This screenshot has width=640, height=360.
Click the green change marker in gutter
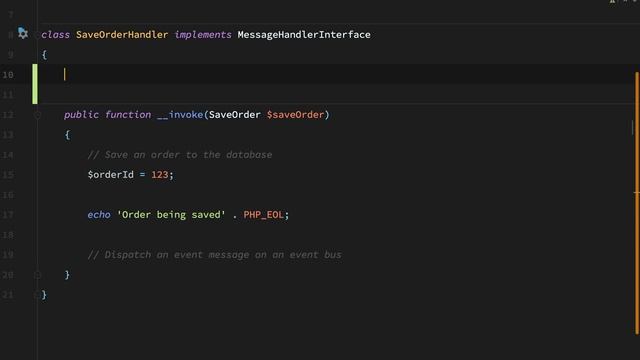(x=35, y=84)
